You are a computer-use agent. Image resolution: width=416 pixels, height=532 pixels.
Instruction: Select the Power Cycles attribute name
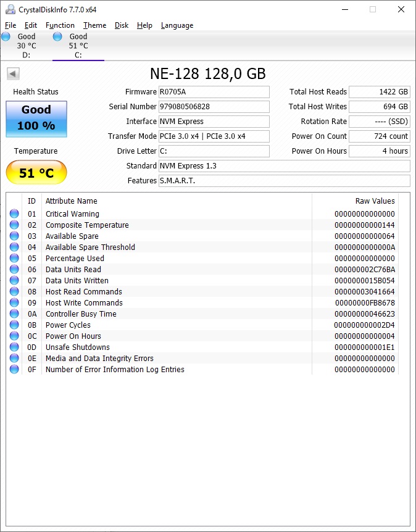pos(69,325)
